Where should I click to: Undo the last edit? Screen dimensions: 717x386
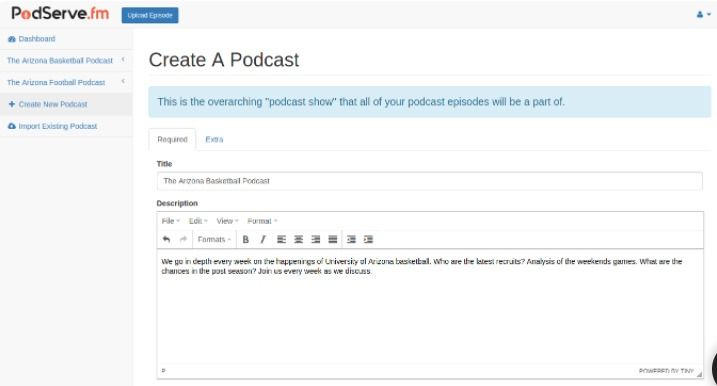point(166,239)
